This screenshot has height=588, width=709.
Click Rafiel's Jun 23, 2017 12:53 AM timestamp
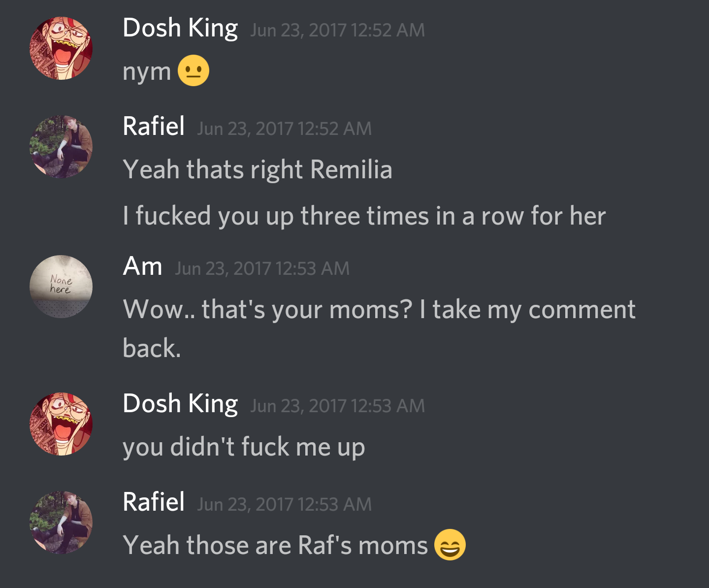284,504
